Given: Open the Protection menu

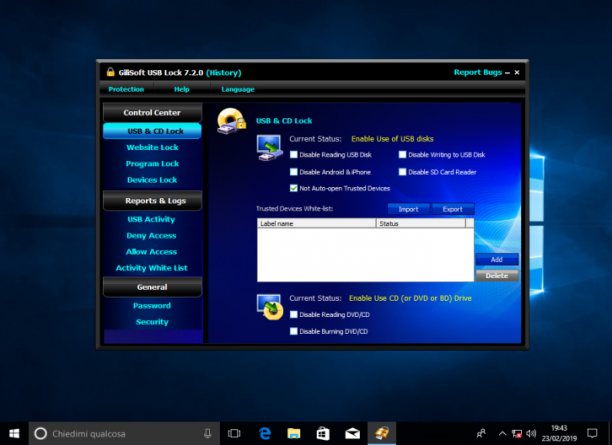Looking at the screenshot, I should coord(126,89).
